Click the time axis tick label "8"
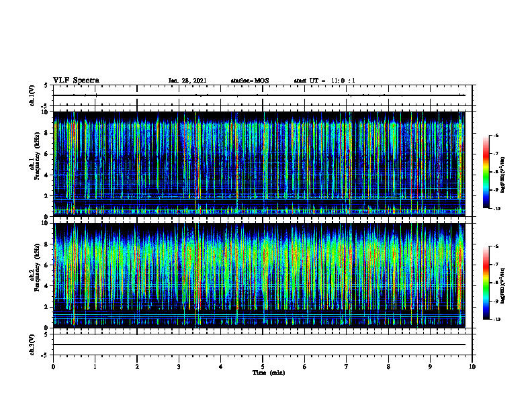 tap(388, 367)
